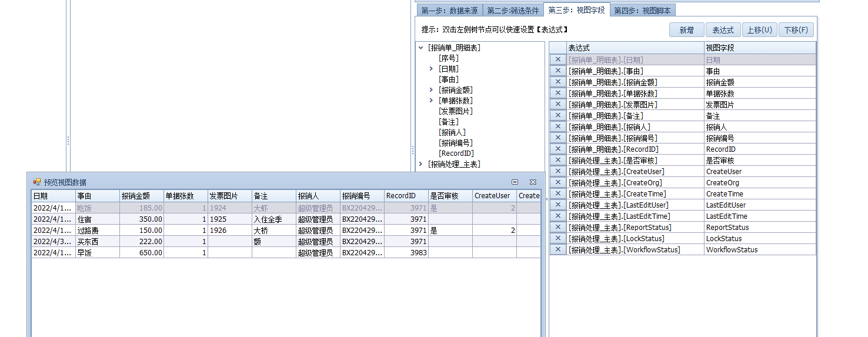Screen dimensions: 868x337
Task: Remove the WorkflowStatus field row
Action: tap(557, 250)
